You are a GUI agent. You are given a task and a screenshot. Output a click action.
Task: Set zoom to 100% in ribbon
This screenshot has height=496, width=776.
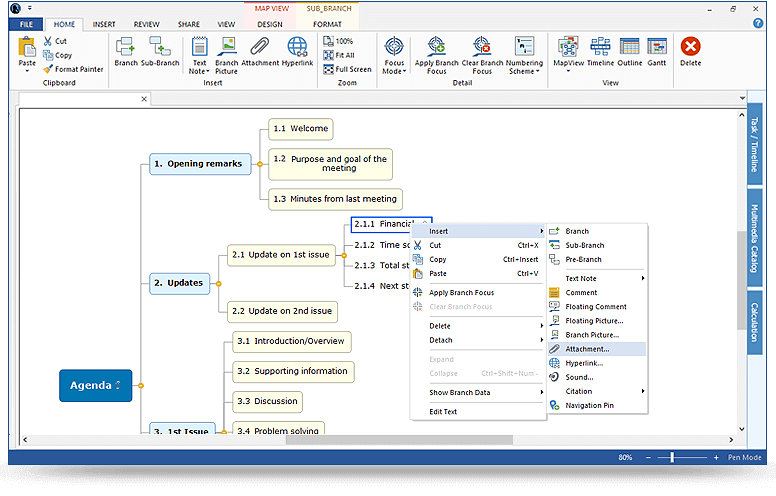(x=338, y=41)
